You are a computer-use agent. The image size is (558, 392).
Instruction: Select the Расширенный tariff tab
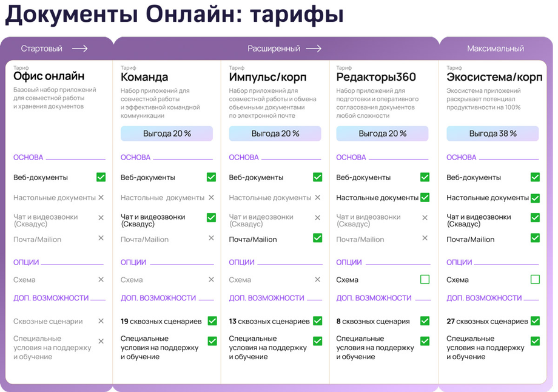coord(274,49)
